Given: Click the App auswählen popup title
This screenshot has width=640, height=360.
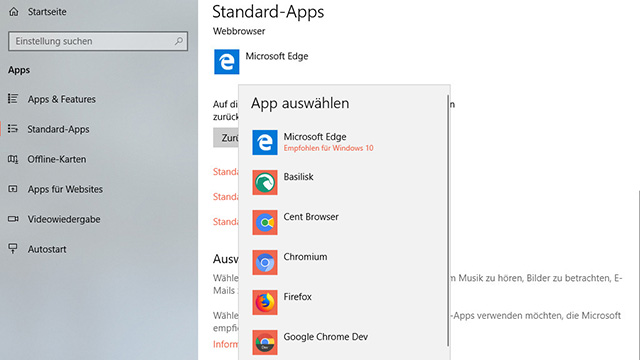Looking at the screenshot, I should point(300,103).
